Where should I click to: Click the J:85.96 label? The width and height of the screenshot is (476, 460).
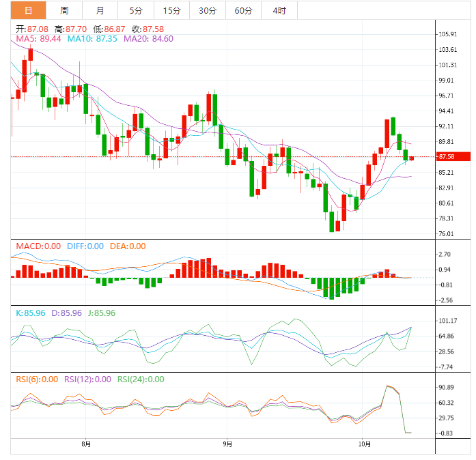point(102,313)
